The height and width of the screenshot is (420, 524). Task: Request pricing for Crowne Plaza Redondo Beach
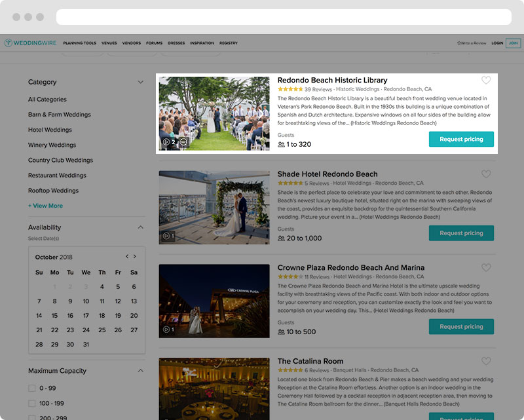click(x=461, y=327)
